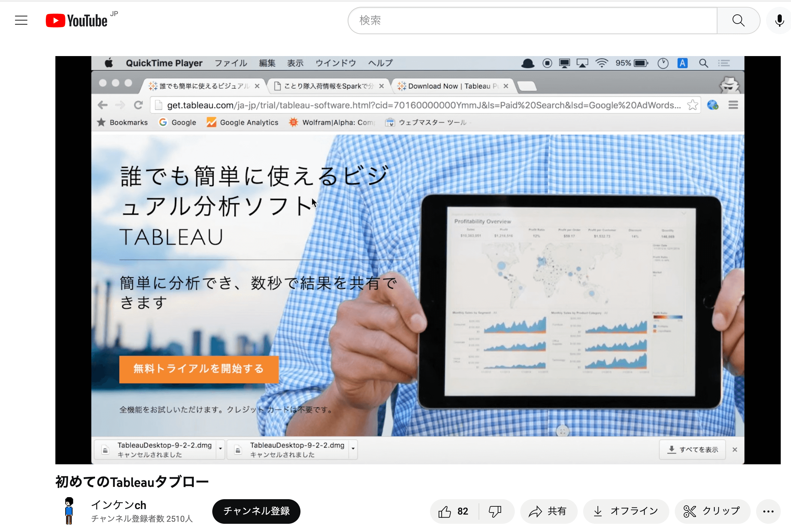Click the browser back arrow
Screen dimensions: 791x532
pos(103,105)
